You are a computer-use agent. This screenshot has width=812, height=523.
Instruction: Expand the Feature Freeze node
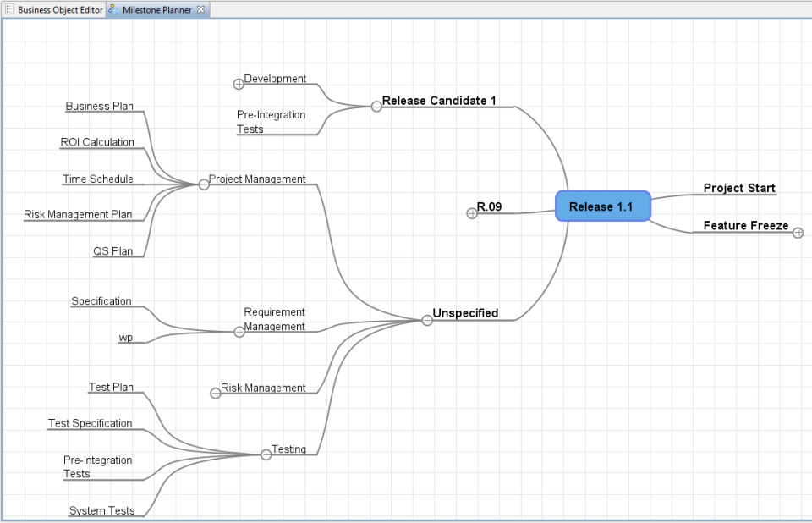798,233
